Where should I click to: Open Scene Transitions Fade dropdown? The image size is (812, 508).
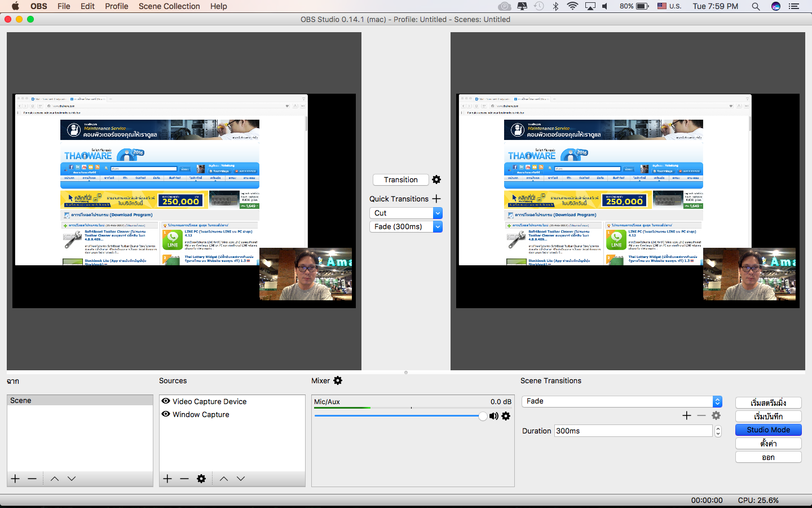coord(622,401)
